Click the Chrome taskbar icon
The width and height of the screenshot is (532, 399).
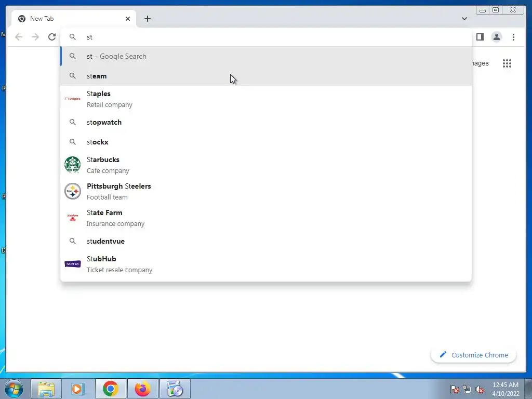[111, 389]
